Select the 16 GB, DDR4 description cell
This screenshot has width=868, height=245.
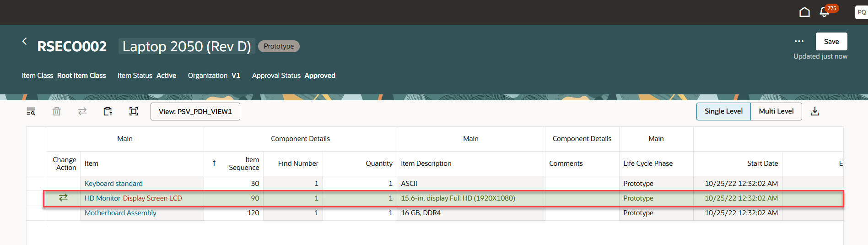click(x=471, y=212)
